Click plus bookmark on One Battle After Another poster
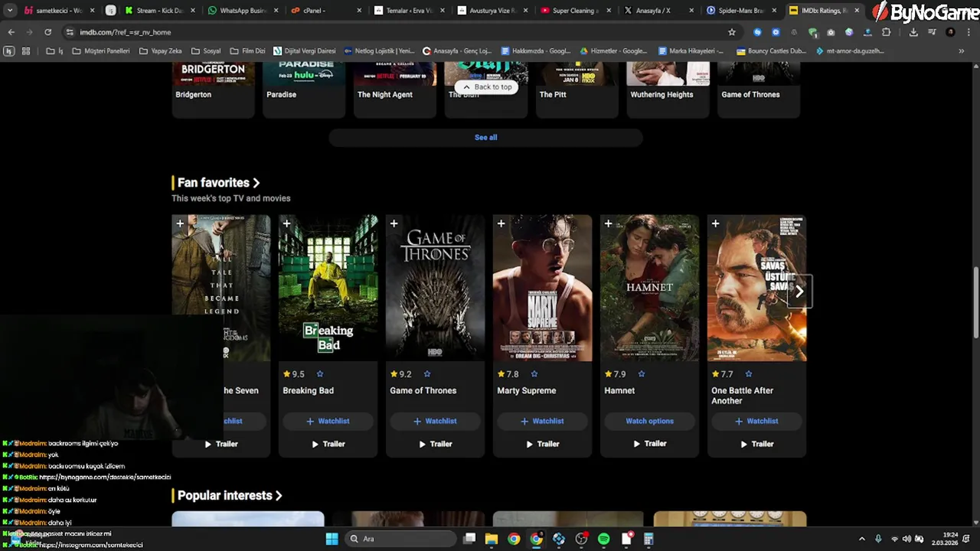This screenshot has height=551, width=980. coord(716,224)
